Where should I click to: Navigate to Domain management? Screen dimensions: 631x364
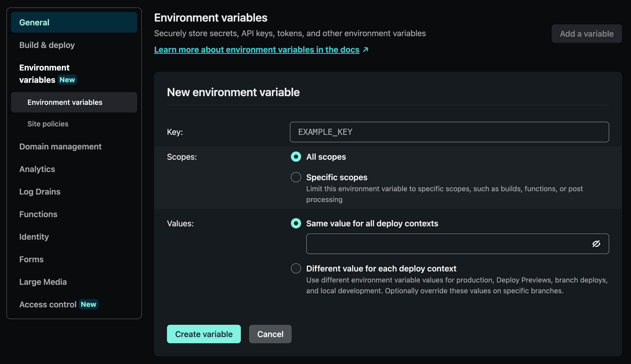[60, 147]
